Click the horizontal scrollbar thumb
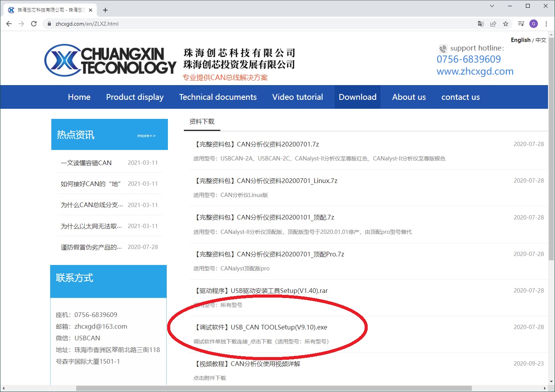Screen dimensions: 555x392 (x=274, y=389)
